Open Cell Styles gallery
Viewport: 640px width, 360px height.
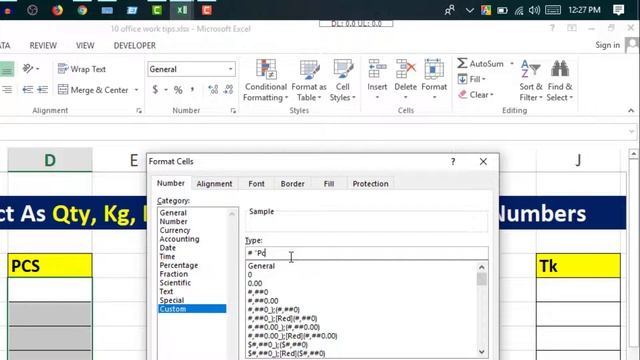pos(342,80)
